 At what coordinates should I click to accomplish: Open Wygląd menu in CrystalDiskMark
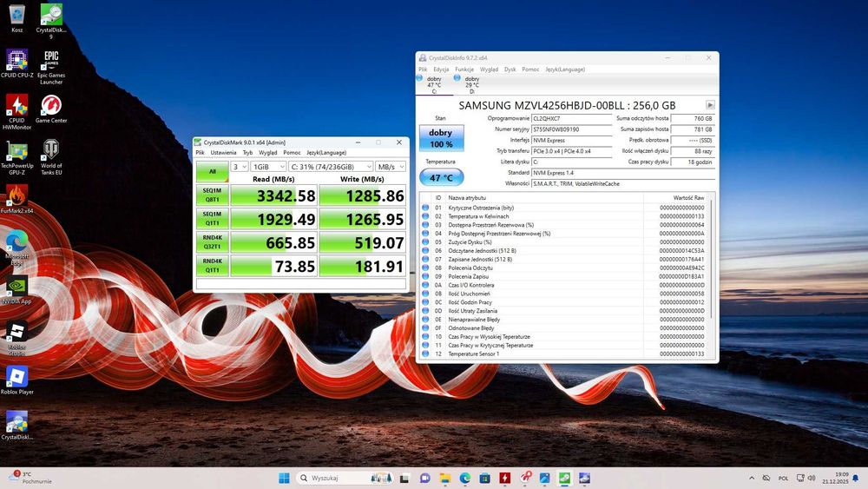click(268, 153)
